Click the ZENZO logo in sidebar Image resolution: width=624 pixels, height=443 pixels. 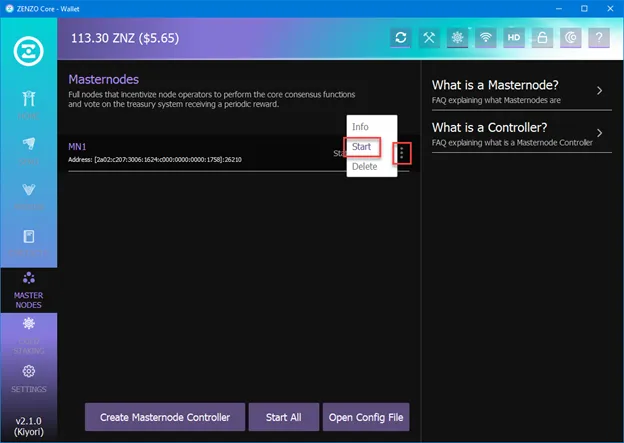pyautogui.click(x=28, y=51)
